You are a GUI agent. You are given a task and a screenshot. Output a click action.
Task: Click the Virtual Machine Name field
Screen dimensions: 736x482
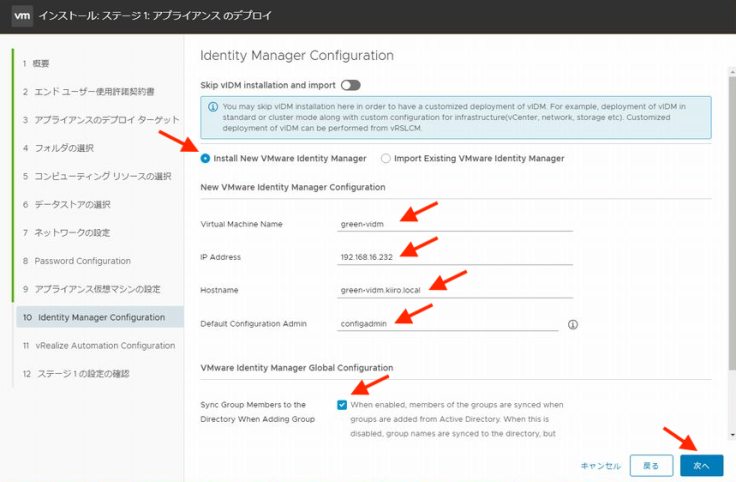(x=454, y=224)
